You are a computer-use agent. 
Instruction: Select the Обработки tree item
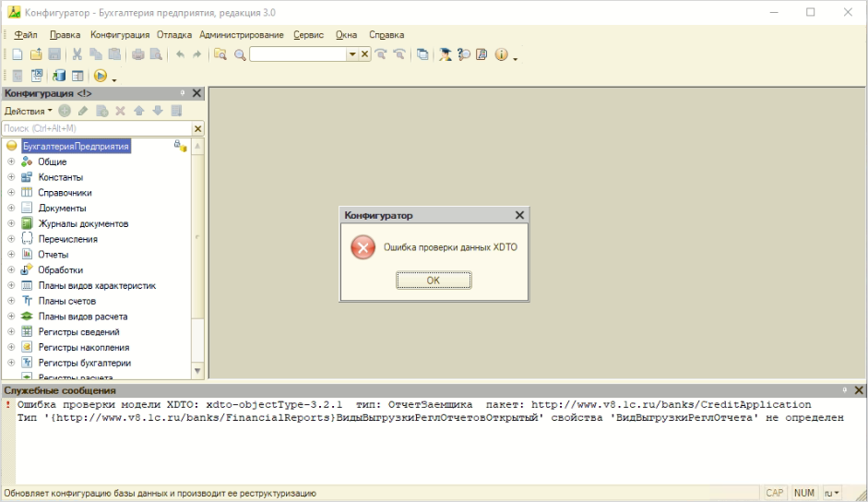coord(60,269)
